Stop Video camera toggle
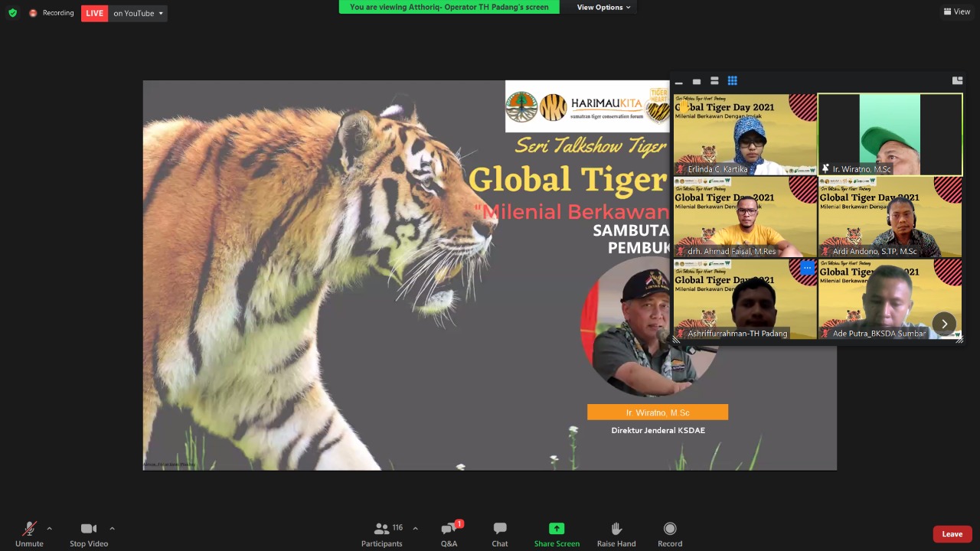 pos(89,533)
